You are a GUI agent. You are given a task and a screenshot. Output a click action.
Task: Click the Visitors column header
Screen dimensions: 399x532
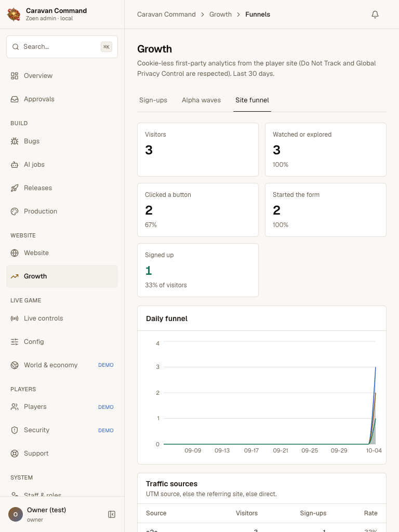pos(247,513)
